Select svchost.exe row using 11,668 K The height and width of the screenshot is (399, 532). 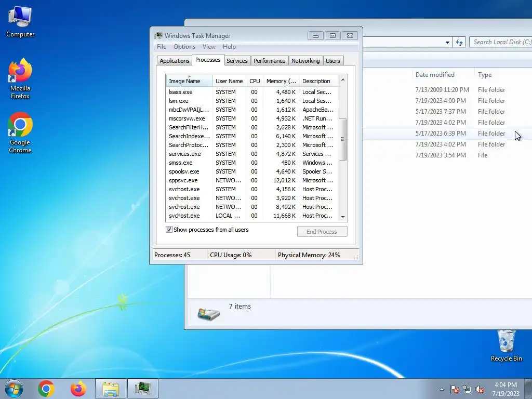[252, 216]
